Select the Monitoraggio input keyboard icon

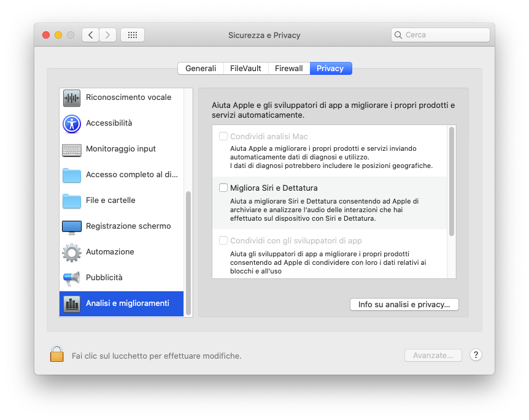(x=72, y=150)
